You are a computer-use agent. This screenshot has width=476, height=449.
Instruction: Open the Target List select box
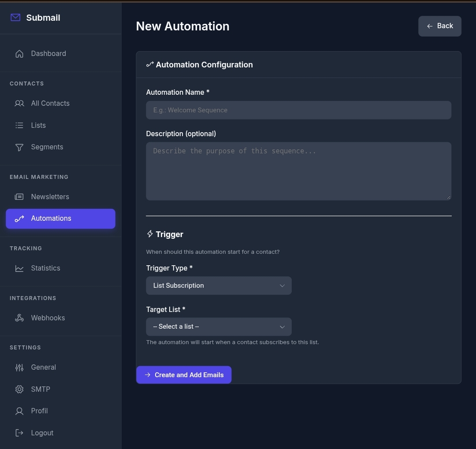pos(219,327)
